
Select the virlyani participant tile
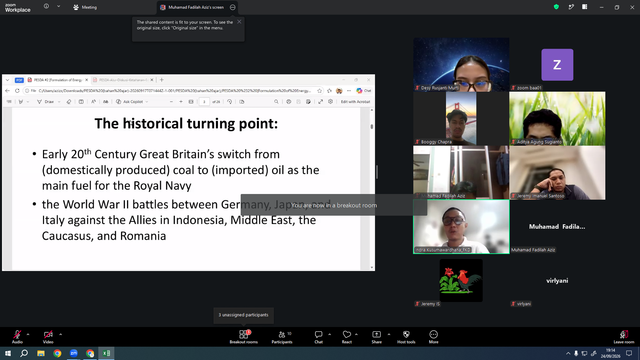click(557, 280)
